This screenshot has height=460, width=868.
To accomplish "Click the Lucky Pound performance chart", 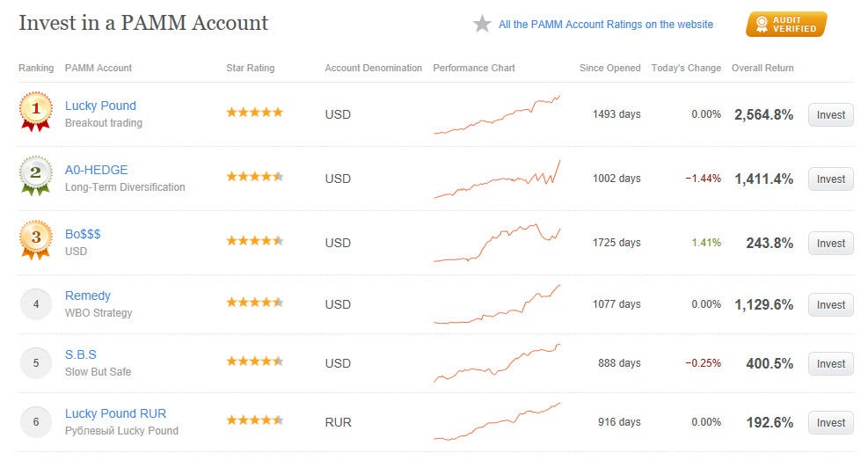I will [497, 114].
